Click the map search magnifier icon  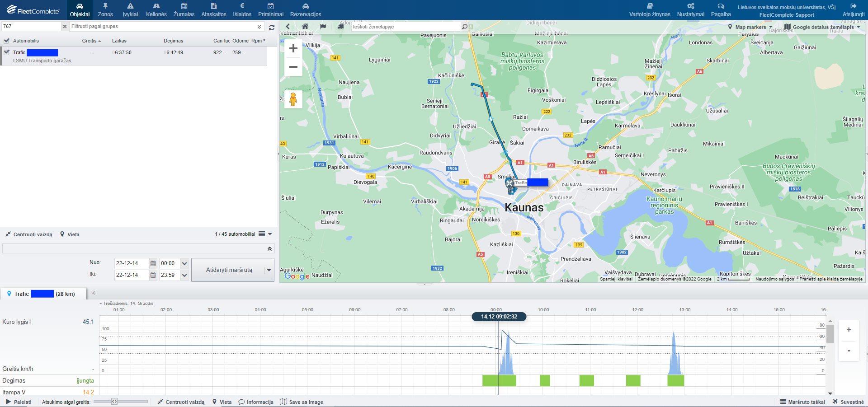coord(465,27)
